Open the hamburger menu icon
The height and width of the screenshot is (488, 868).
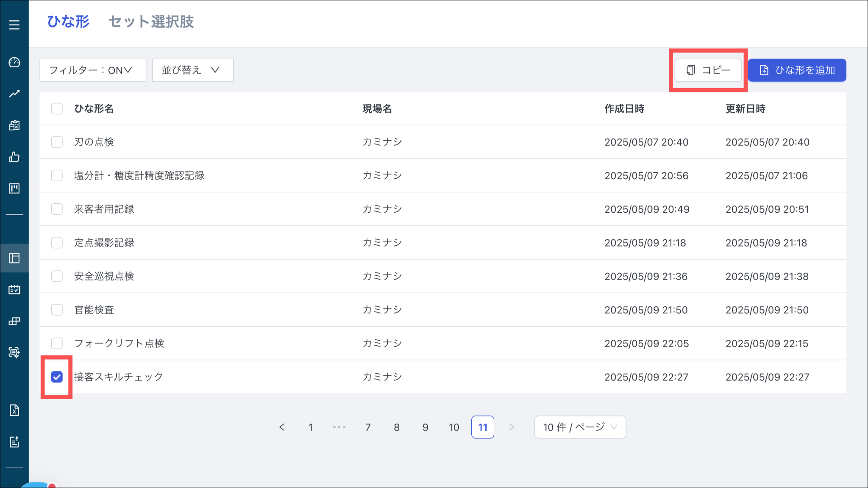coord(14,25)
